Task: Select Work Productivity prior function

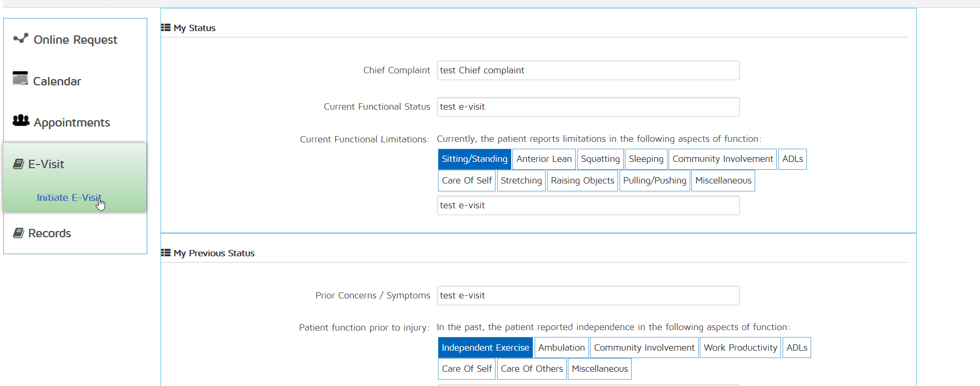Action: click(740, 348)
